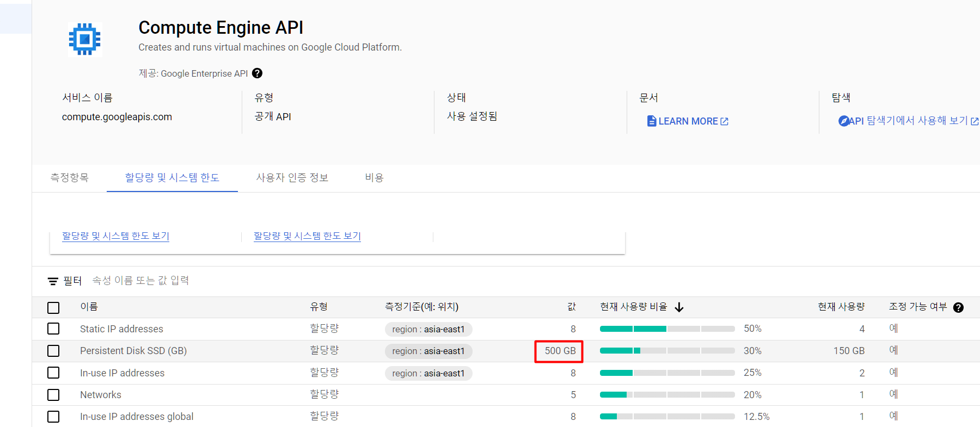Click the second 할당량 및 시스템 한도 보기 link
Viewport: 980px width, 427px height.
click(x=307, y=236)
